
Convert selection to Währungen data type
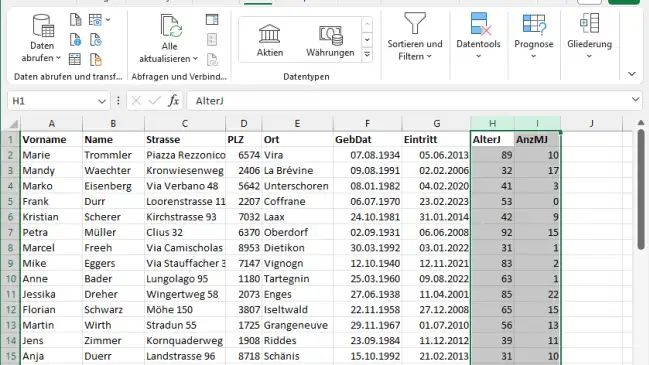pyautogui.click(x=330, y=40)
